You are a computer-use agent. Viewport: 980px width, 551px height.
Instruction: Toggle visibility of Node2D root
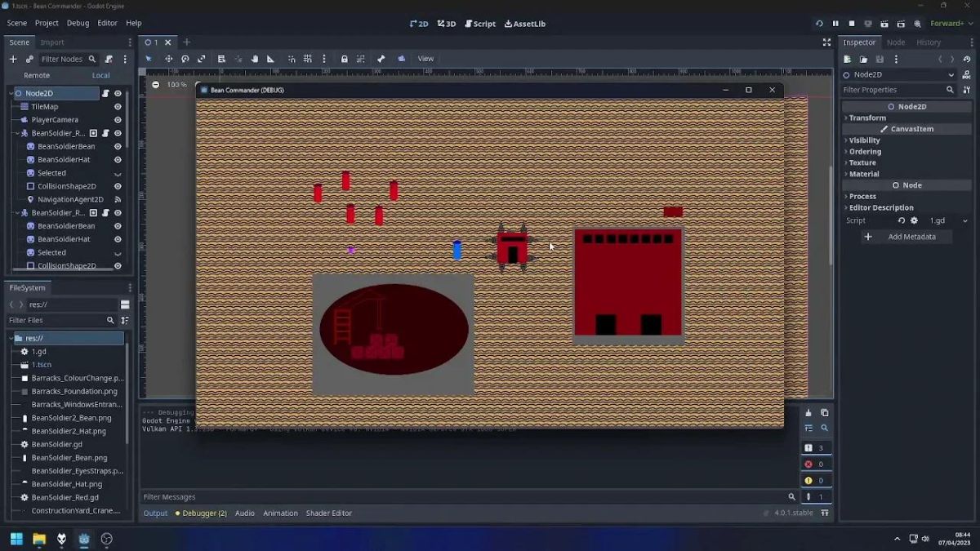click(x=118, y=93)
